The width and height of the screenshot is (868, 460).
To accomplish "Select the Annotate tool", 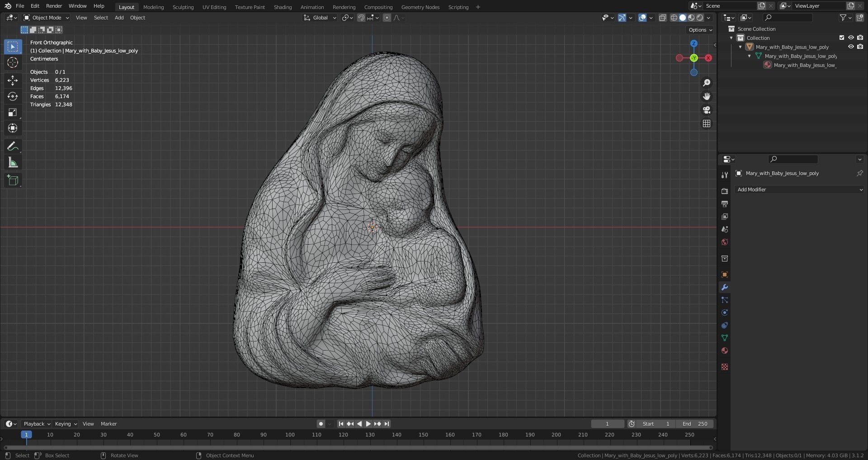I will click(x=13, y=146).
